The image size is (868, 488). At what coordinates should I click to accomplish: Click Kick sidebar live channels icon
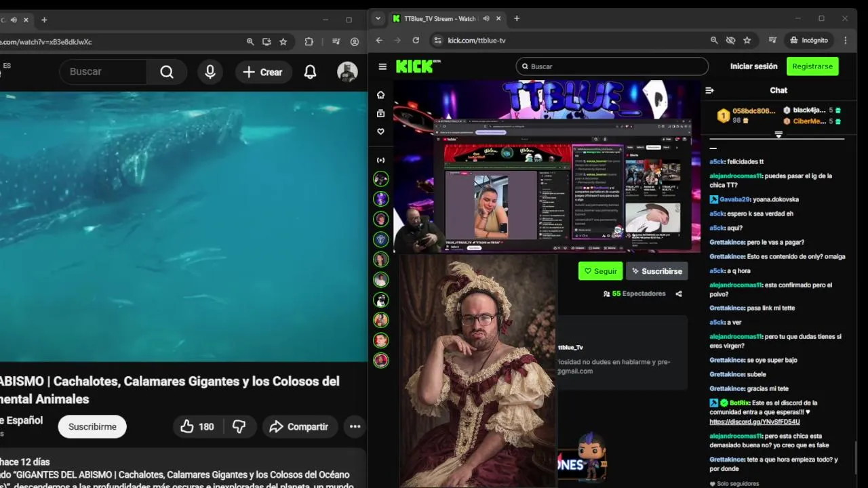pyautogui.click(x=381, y=160)
